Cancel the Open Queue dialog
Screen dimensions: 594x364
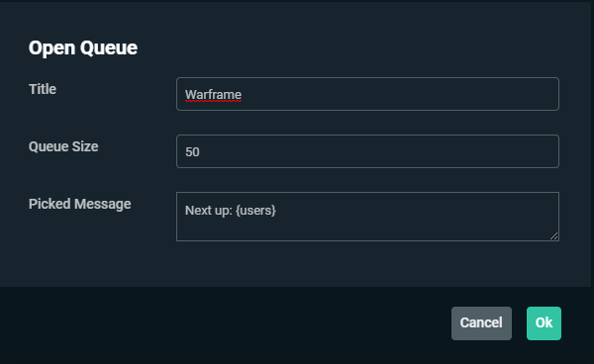(x=481, y=323)
